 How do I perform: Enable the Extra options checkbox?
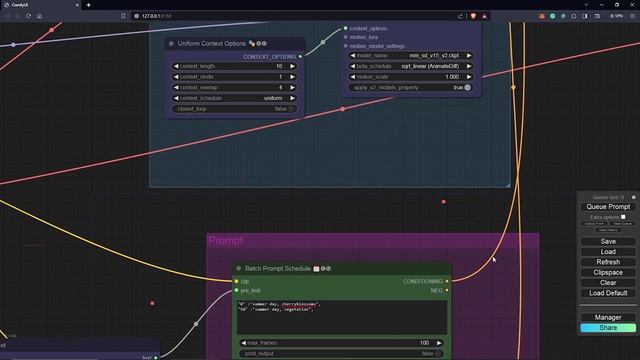[623, 217]
